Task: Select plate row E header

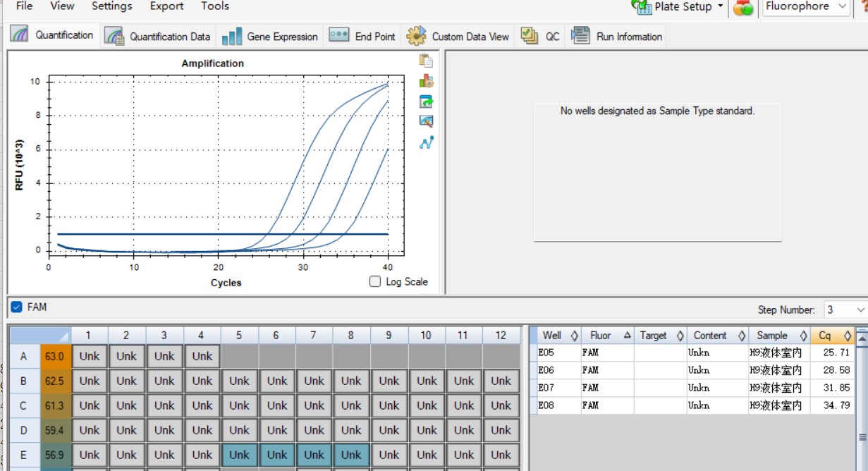Action: [23, 455]
